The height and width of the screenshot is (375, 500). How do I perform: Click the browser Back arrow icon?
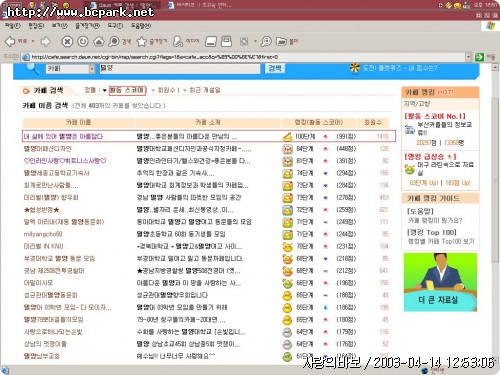tap(10, 41)
